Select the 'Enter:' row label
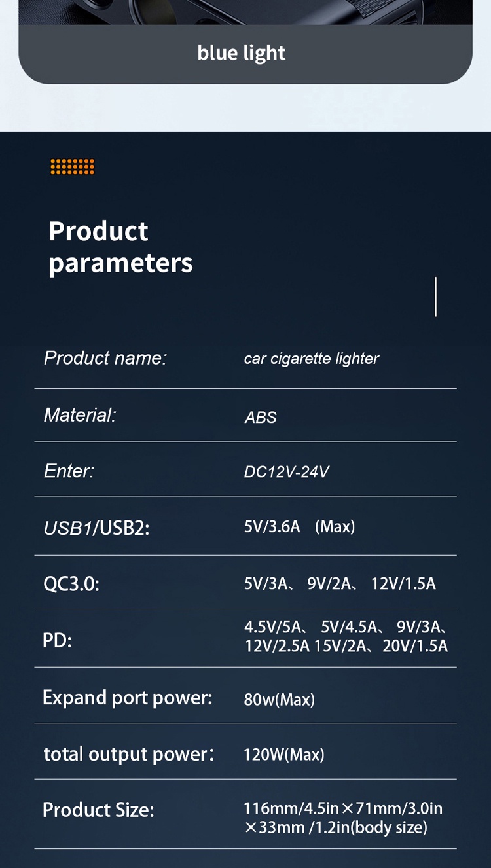This screenshot has height=868, width=491. pos(69,471)
